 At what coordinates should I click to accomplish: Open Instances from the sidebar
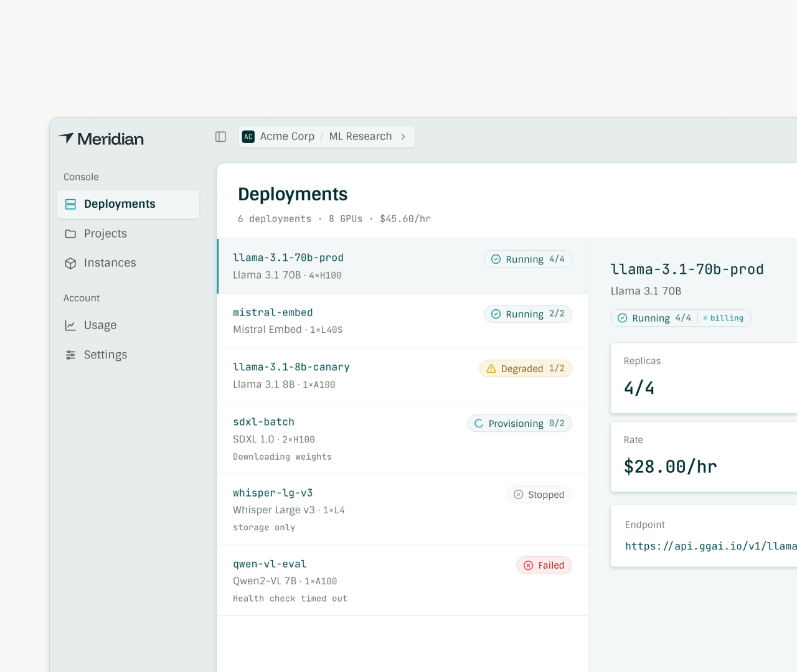coord(128,263)
